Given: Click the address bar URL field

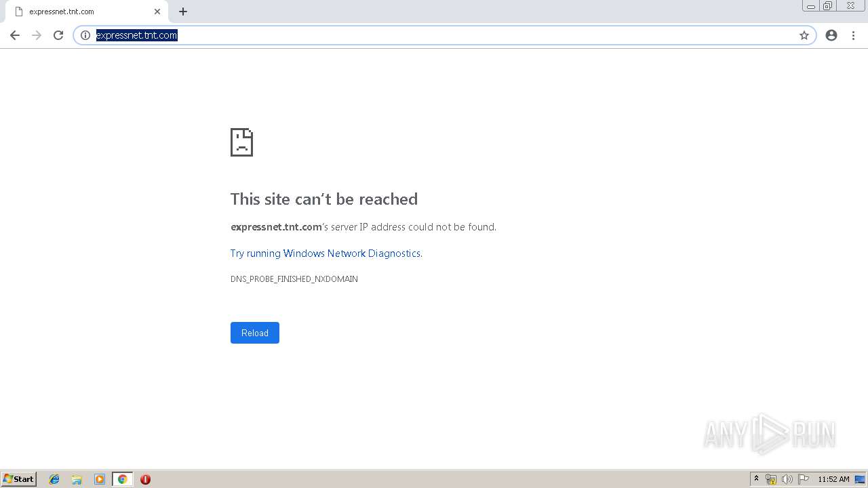Looking at the screenshot, I should 444,35.
